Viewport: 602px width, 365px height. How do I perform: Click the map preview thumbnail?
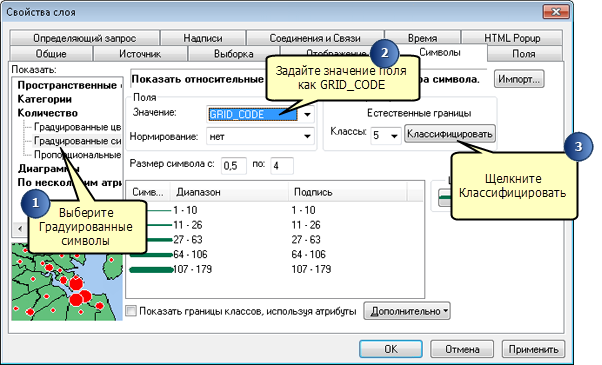[x=67, y=282]
